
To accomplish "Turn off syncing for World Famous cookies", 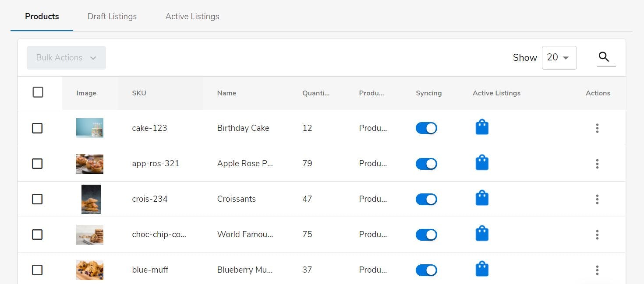I will click(426, 235).
